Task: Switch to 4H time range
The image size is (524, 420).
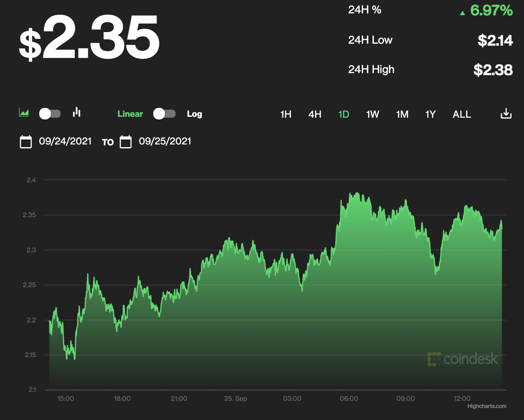Action: (315, 114)
